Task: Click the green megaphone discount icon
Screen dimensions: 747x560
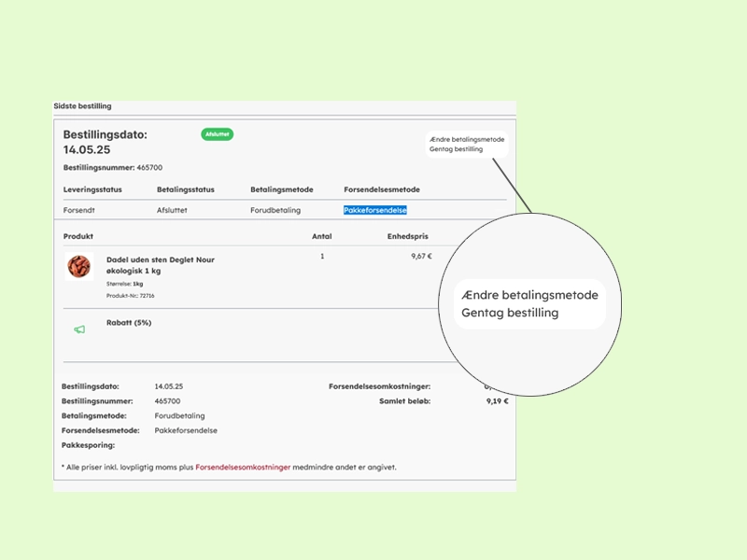Action: [x=79, y=329]
